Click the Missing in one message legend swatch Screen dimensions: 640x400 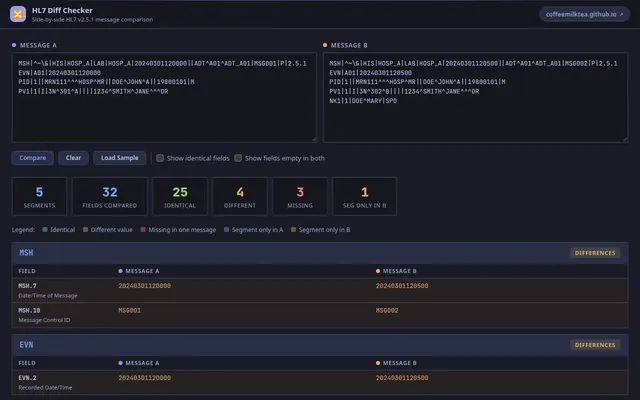tap(143, 230)
